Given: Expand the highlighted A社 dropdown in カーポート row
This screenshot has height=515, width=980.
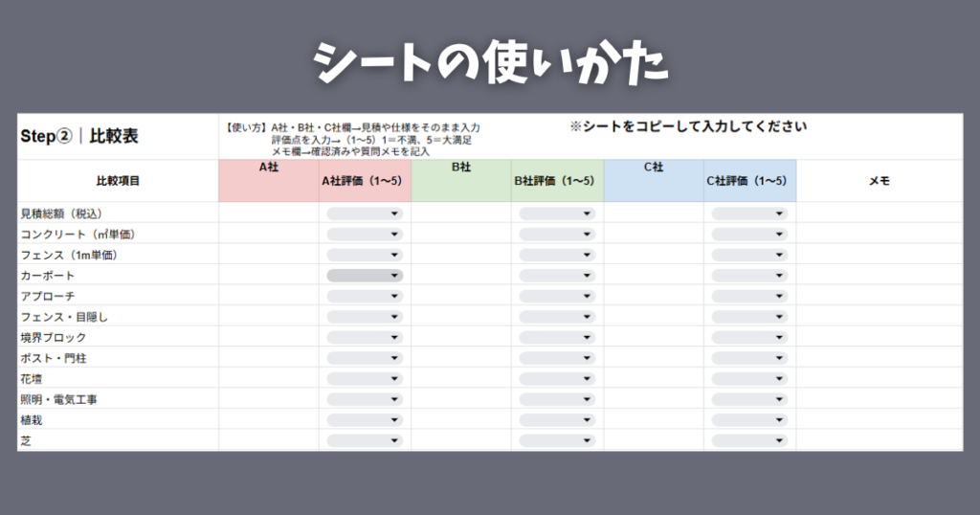Looking at the screenshot, I should coord(365,276).
